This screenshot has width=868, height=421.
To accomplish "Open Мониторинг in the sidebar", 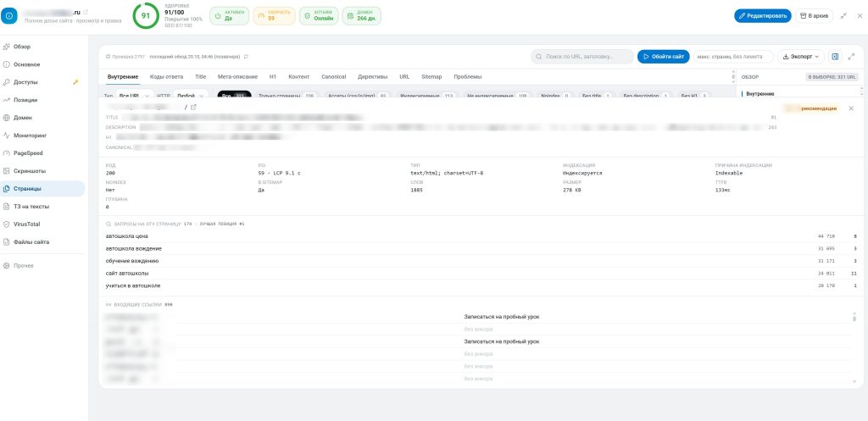I will click(x=42, y=135).
